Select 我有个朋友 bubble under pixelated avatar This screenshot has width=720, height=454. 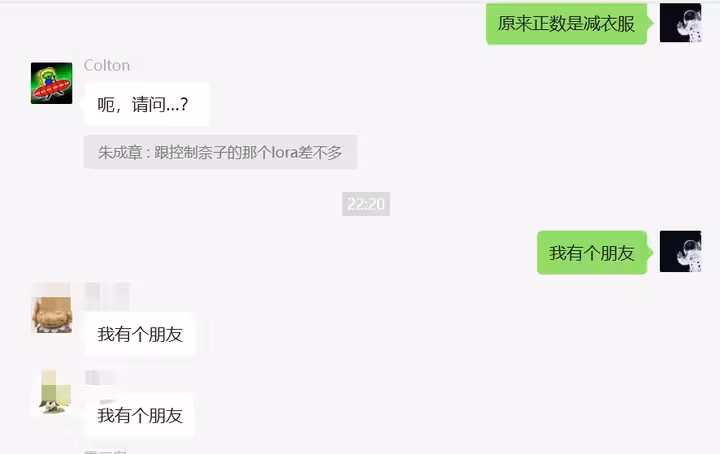click(x=140, y=415)
